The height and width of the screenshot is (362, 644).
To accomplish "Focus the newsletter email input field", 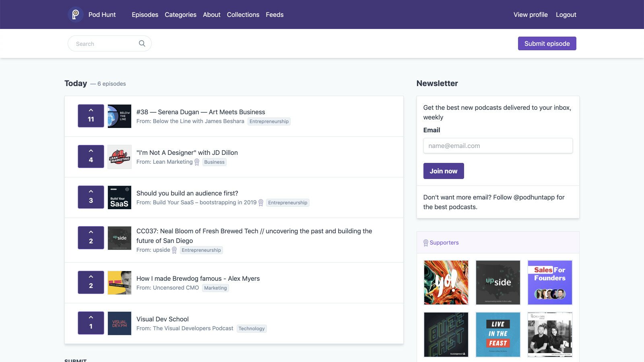I will click(x=497, y=146).
